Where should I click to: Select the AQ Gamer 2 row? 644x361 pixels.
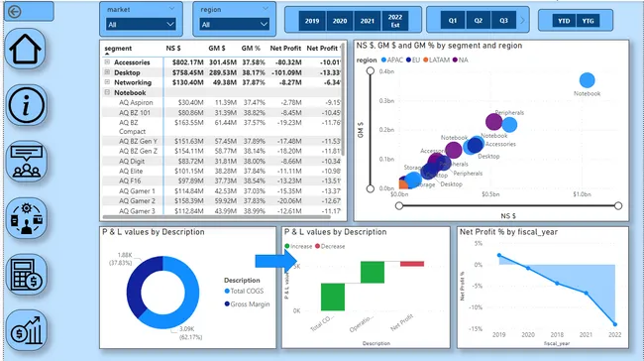[x=221, y=201]
